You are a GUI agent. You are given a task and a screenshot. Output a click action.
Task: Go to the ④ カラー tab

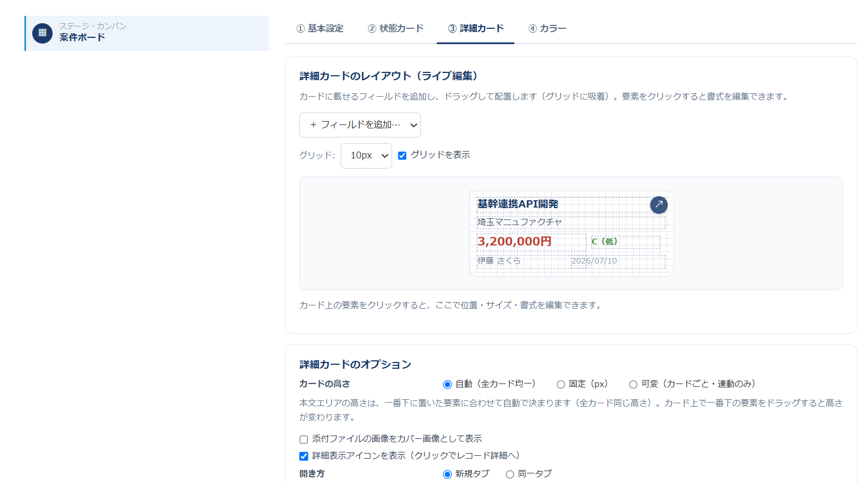[x=547, y=28]
